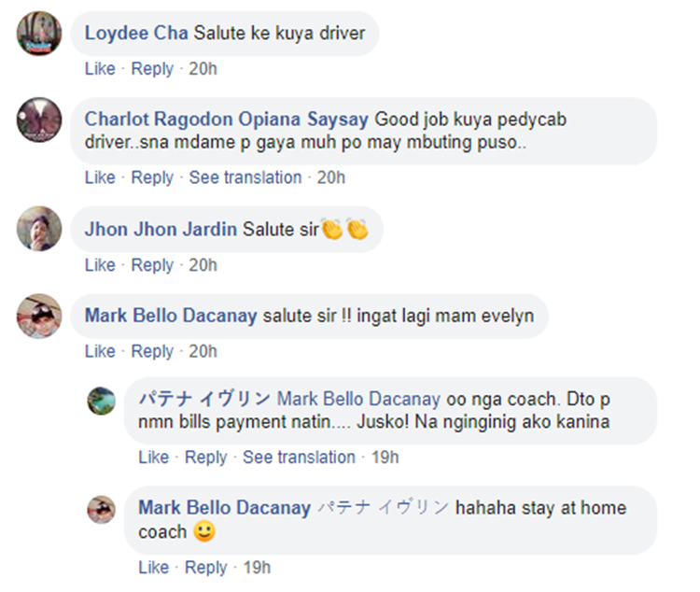Like Jhon Jhon Jardin's Salute sir comment
This screenshot has height=592, width=700.
[100, 265]
